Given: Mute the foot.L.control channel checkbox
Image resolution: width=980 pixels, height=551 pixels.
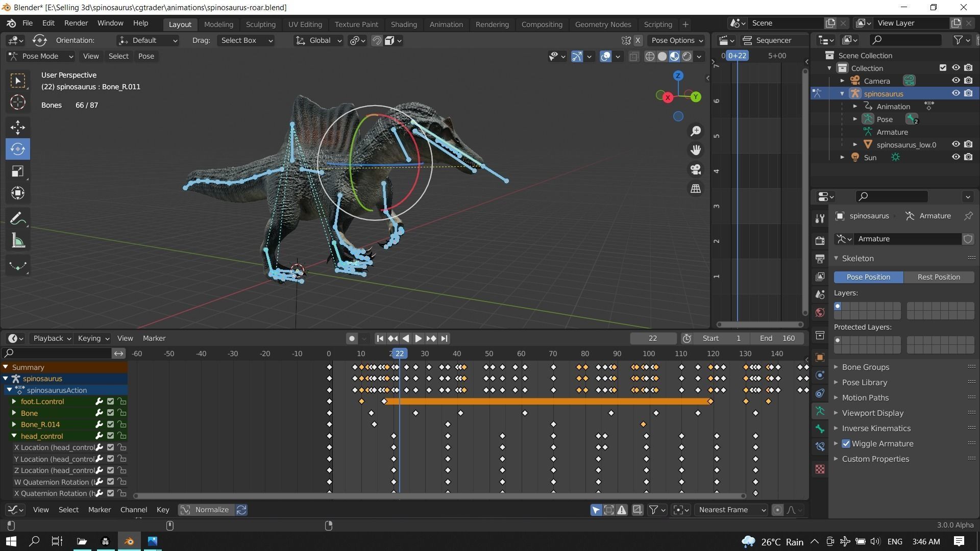Looking at the screenshot, I should coord(110,402).
